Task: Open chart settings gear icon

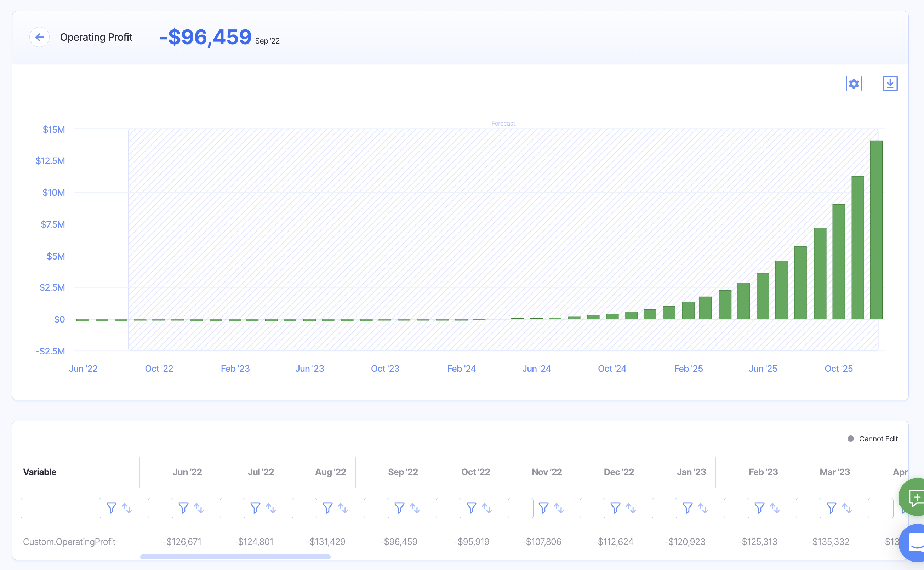Action: (854, 83)
